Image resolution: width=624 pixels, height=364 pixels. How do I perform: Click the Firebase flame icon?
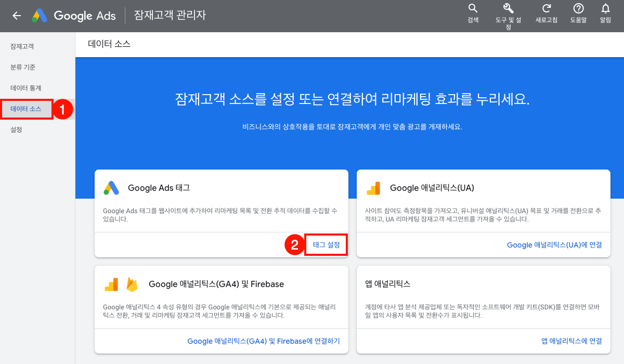click(132, 284)
